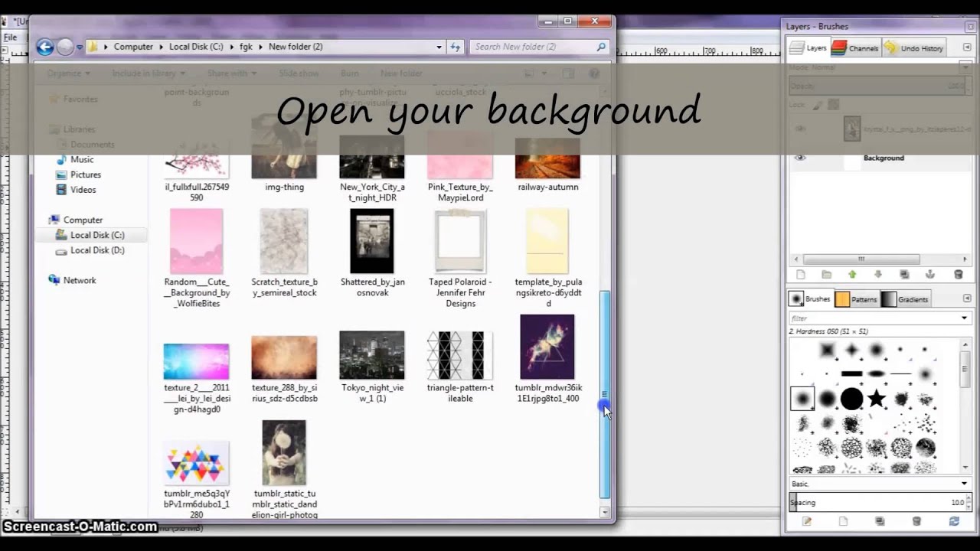Image resolution: width=980 pixels, height=551 pixels.
Task: Click the Computer breadcrumb segment
Action: [x=133, y=47]
